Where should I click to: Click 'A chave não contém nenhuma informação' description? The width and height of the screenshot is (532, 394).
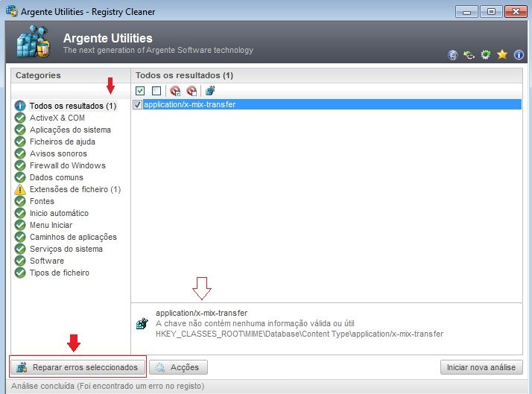point(255,323)
